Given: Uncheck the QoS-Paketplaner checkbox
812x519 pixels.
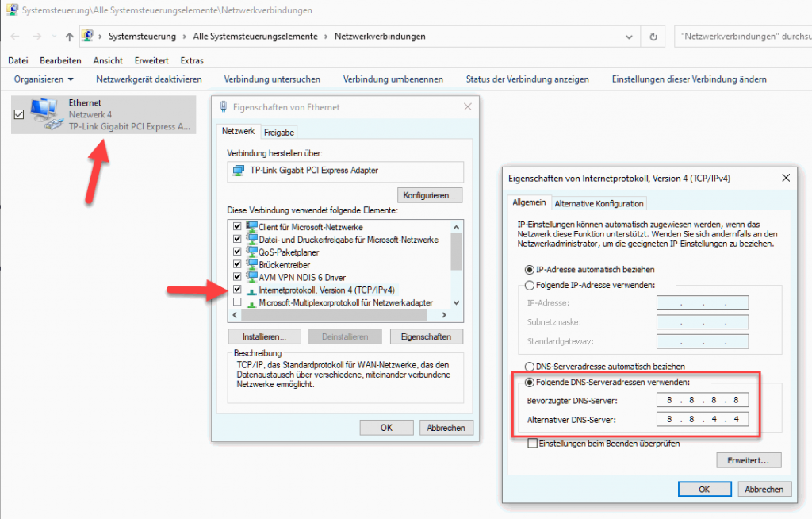Looking at the screenshot, I should [237, 252].
